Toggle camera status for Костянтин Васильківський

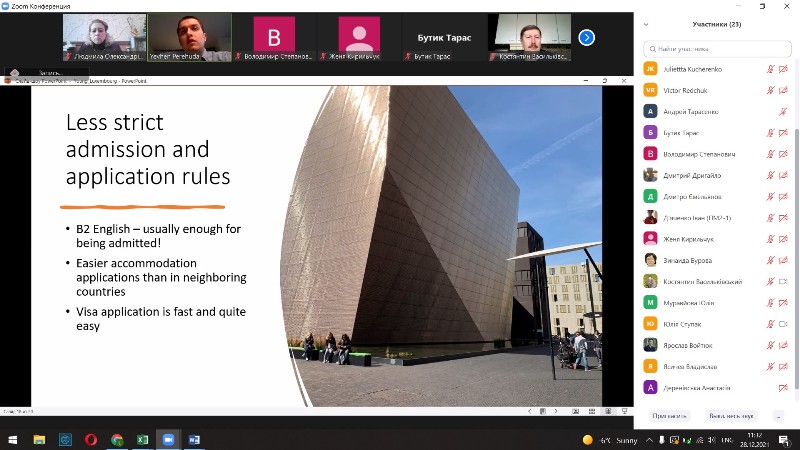[x=783, y=281]
